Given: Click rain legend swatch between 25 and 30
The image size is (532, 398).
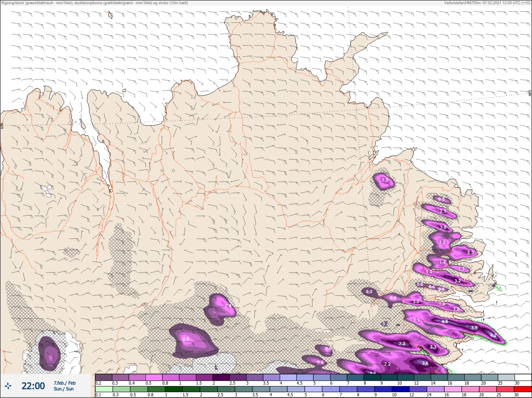Looking at the screenshot, I should (506, 389).
